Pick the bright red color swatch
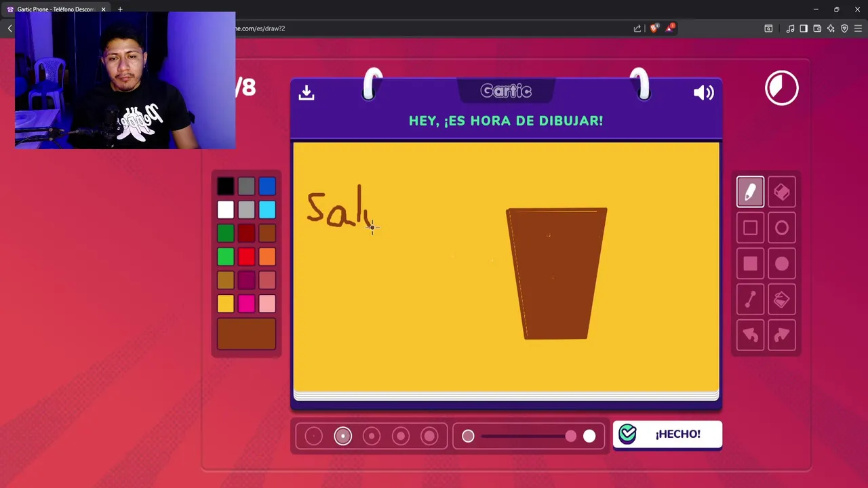868x488 pixels. [x=246, y=257]
